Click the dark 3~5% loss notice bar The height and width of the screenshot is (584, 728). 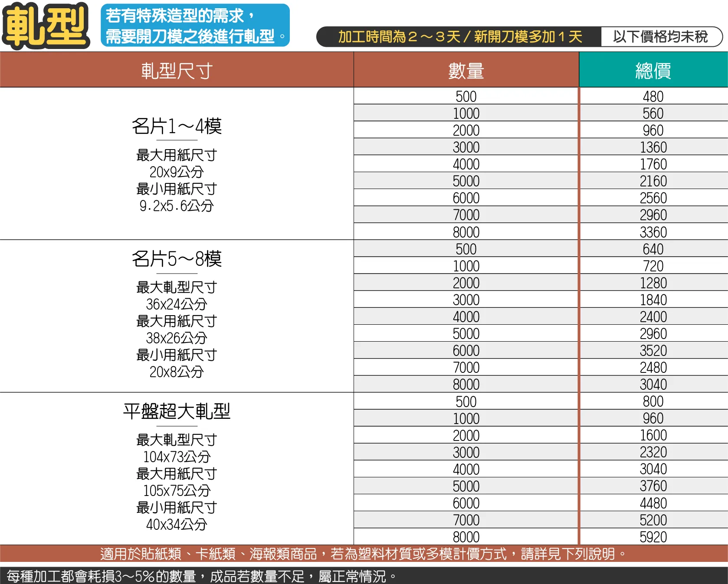364,576
